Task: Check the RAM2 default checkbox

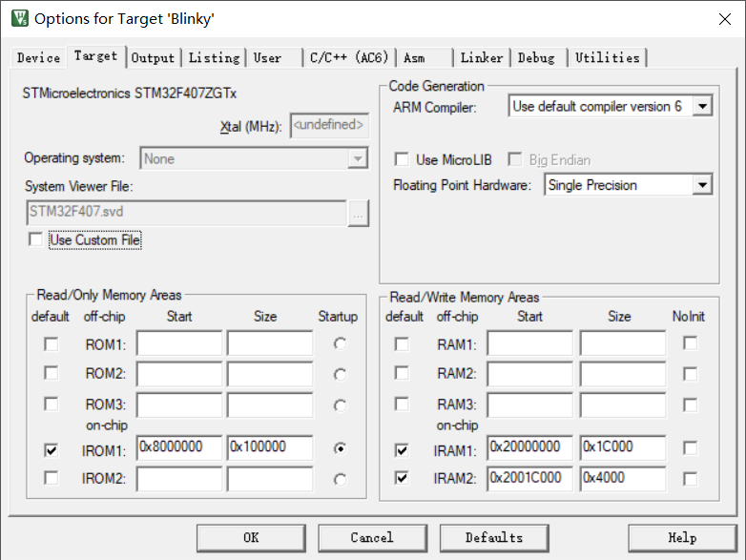Action: pyautogui.click(x=402, y=373)
